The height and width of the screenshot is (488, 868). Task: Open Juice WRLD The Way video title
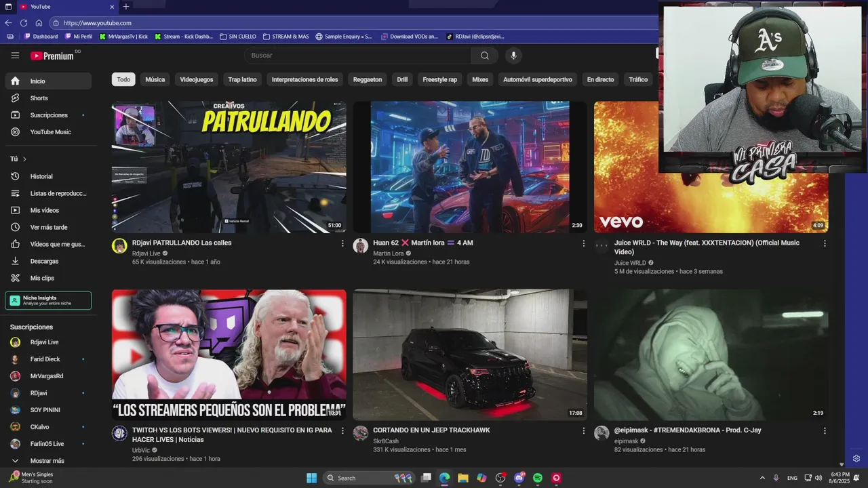click(707, 247)
